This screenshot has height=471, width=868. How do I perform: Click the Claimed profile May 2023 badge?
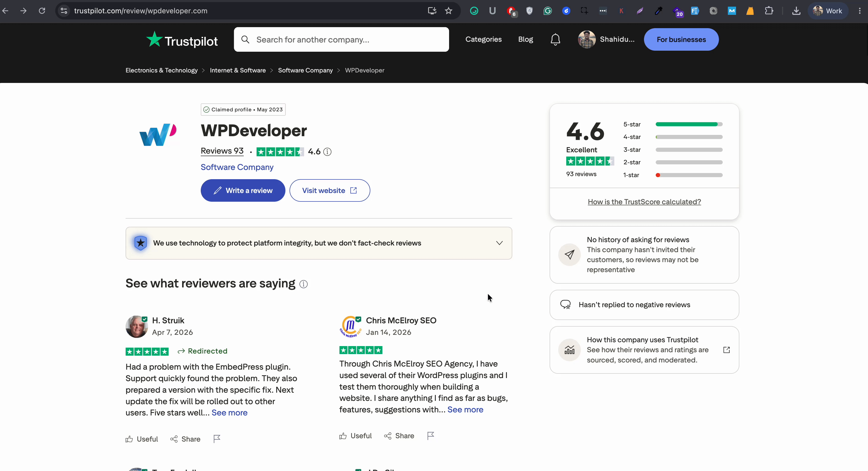[x=243, y=110]
